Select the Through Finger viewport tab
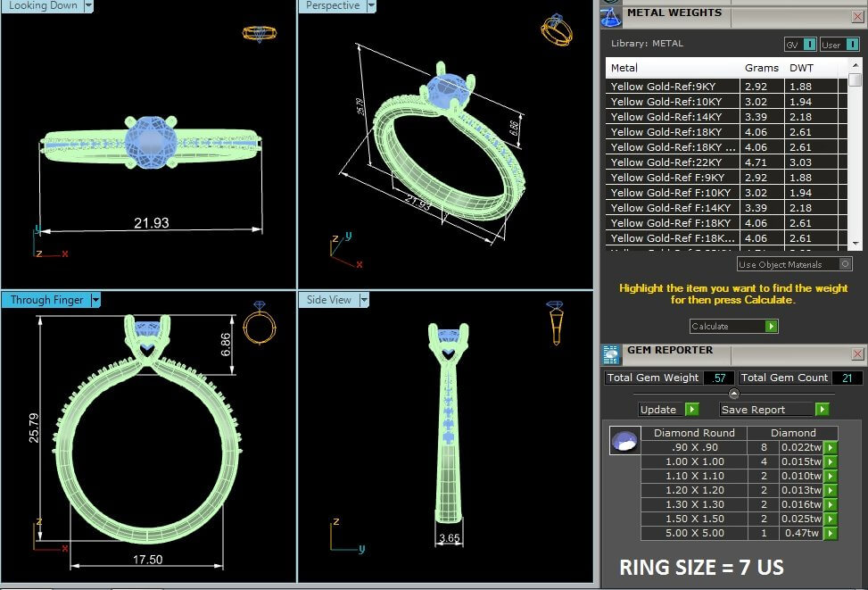868x590 pixels. click(46, 300)
